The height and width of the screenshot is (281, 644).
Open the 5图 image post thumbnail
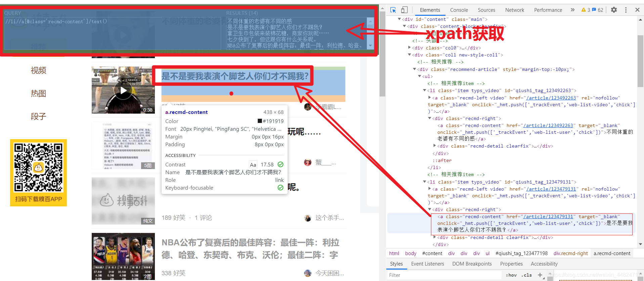pos(123,146)
